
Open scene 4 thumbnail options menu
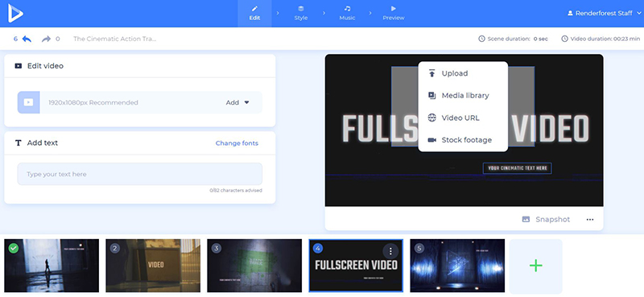(390, 251)
